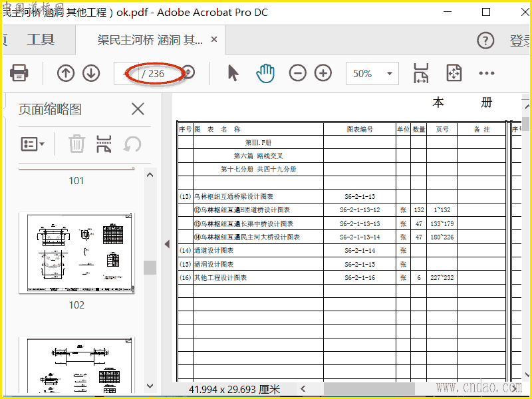
Task: Collapse the navigation pane with left triangle
Action: click(x=167, y=244)
